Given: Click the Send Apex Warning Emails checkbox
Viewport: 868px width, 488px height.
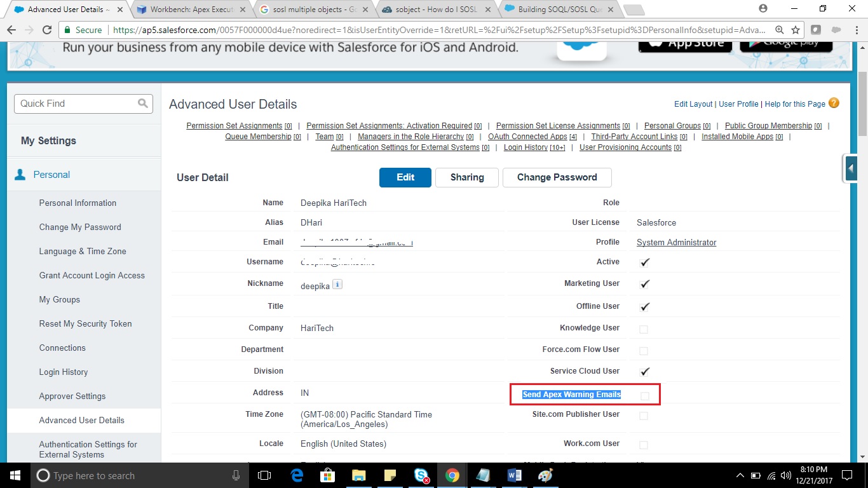Looking at the screenshot, I should pyautogui.click(x=644, y=395).
